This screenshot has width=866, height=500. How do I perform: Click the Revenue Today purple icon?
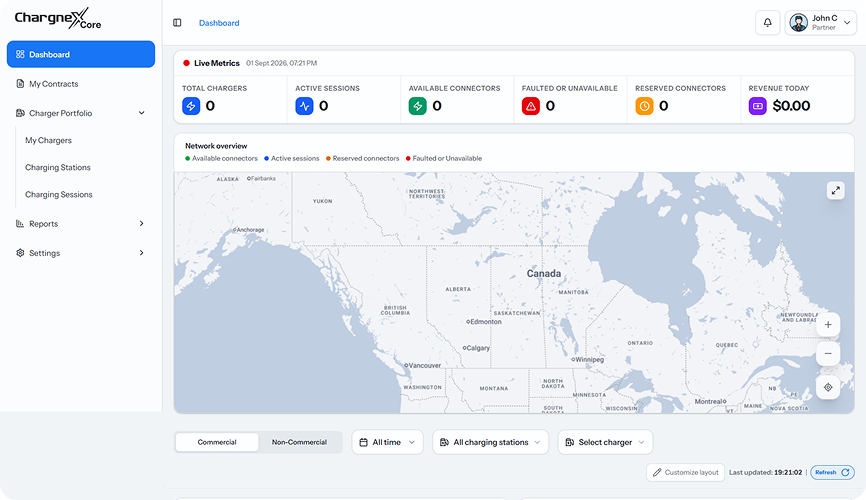(758, 106)
